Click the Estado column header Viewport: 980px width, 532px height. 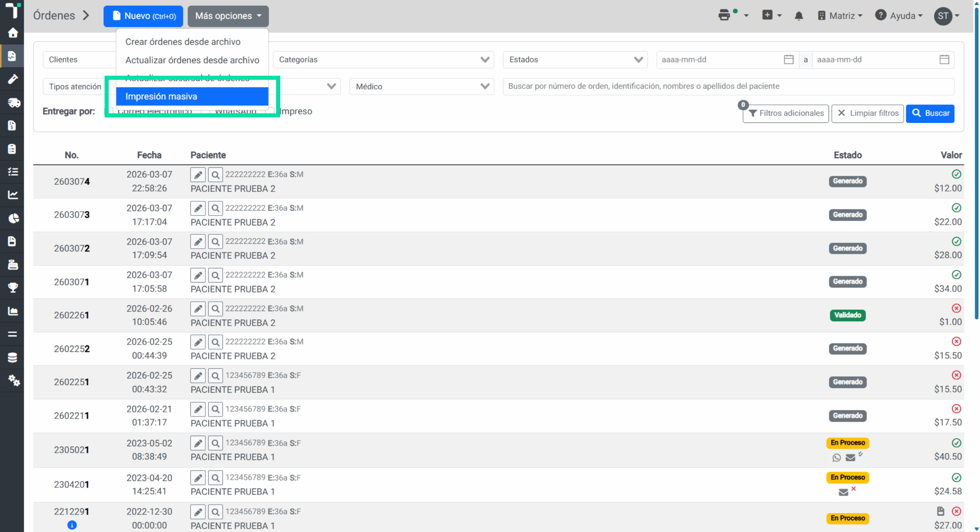[x=847, y=155]
